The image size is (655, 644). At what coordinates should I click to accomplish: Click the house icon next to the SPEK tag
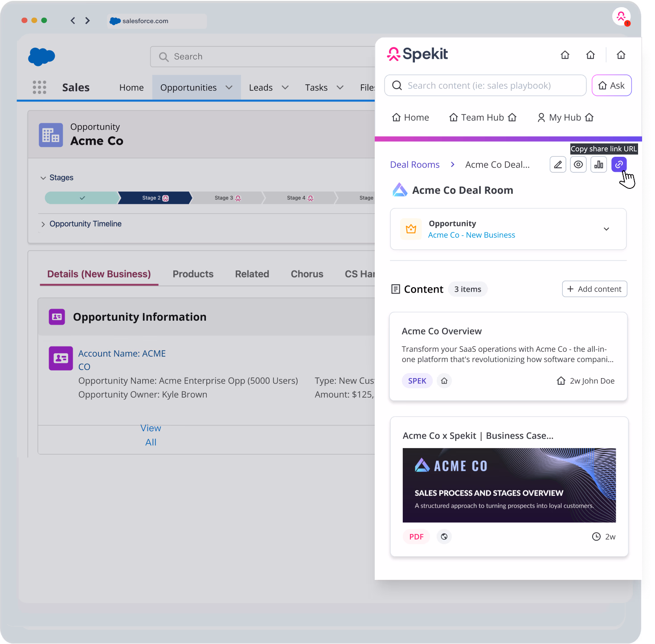(x=444, y=381)
